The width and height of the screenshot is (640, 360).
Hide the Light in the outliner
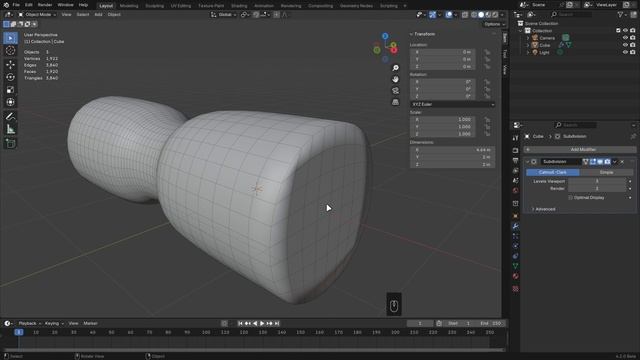click(625, 53)
